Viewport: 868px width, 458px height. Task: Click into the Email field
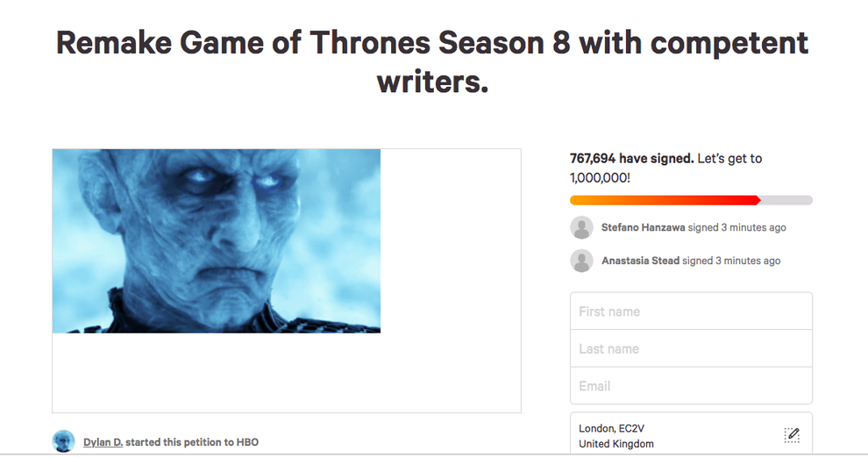691,386
